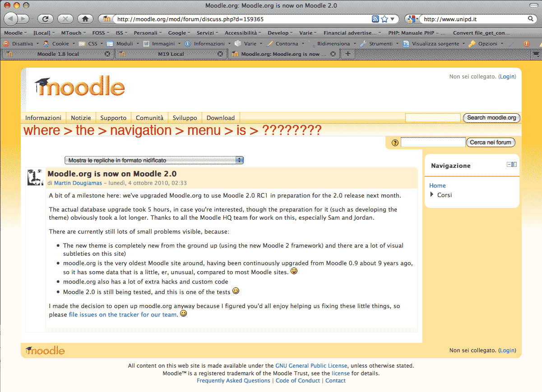Click the search magnifier icon in browser search box

[531, 19]
